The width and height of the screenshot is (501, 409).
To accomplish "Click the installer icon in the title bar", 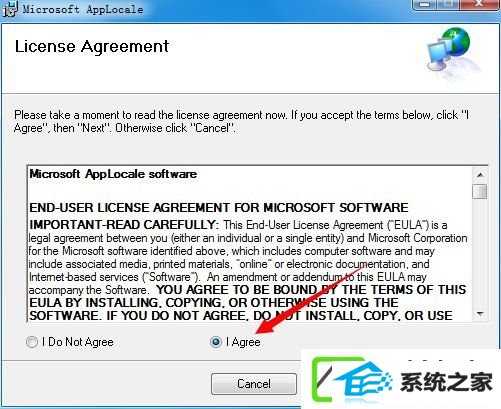I will click(x=9, y=9).
